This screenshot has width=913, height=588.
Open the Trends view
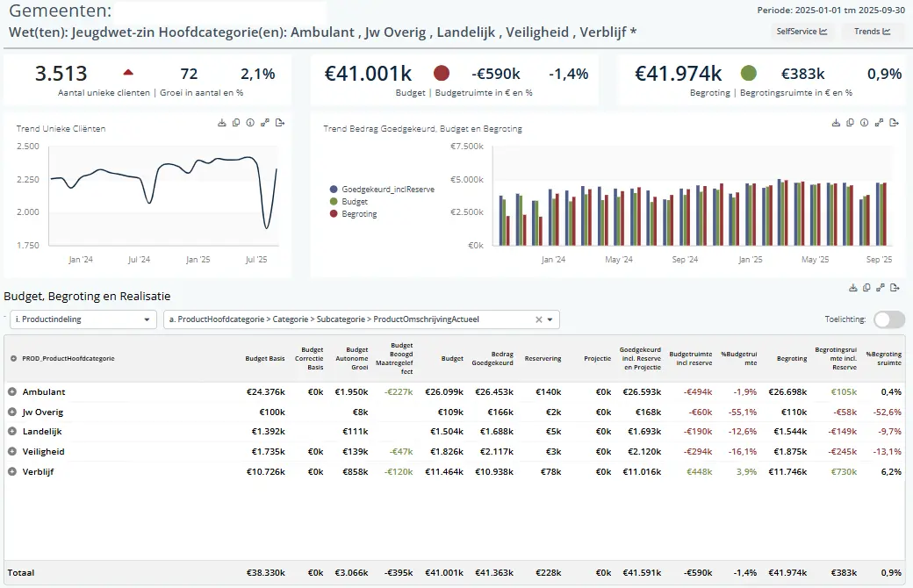873,32
